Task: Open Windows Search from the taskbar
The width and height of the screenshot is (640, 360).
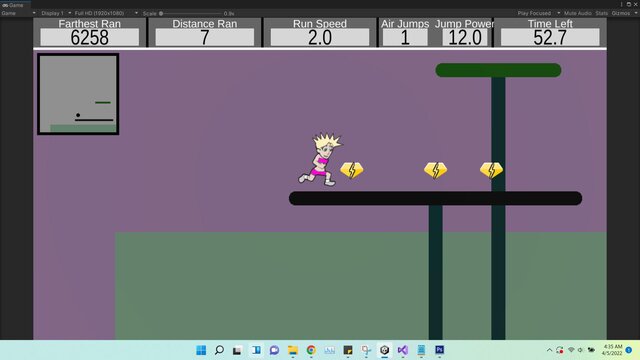Action: click(219, 350)
